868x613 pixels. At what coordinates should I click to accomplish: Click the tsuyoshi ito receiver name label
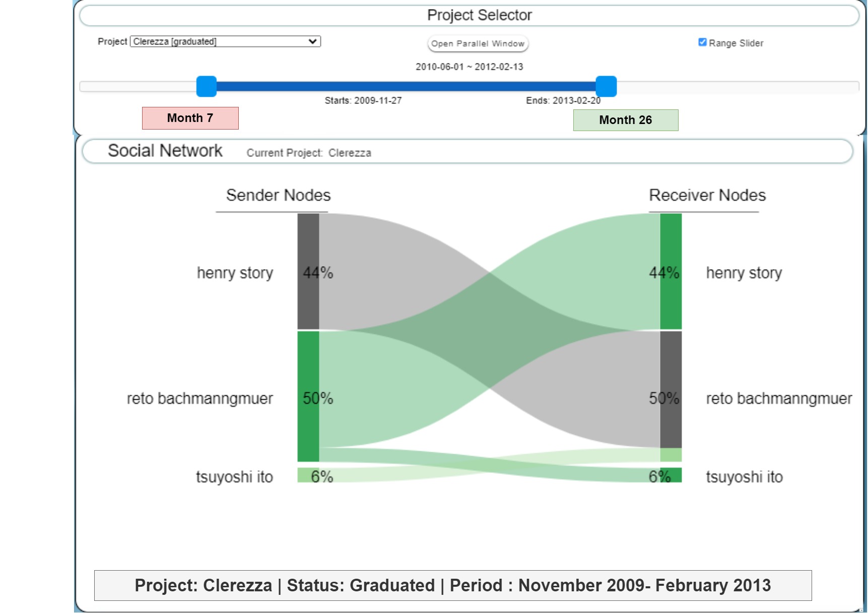(x=744, y=476)
